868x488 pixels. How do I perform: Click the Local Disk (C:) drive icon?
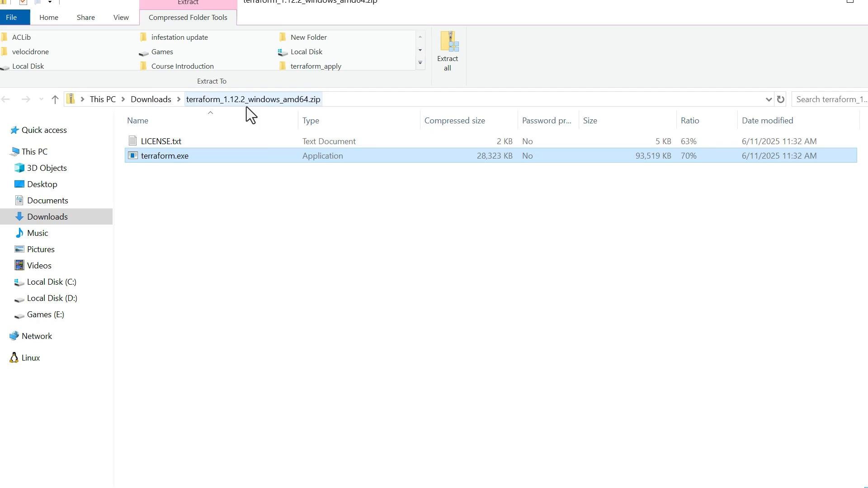pos(19,282)
